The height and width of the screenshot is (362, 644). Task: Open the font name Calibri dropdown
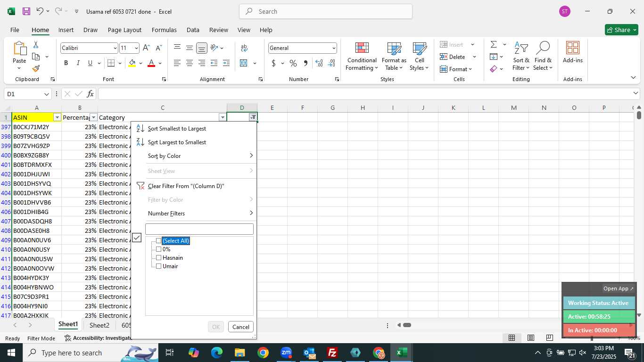coord(115,48)
